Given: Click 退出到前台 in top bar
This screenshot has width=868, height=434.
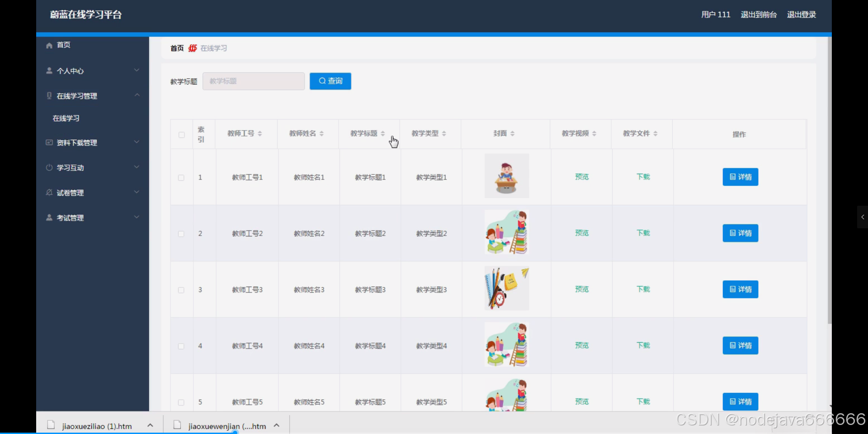Looking at the screenshot, I should click(759, 14).
